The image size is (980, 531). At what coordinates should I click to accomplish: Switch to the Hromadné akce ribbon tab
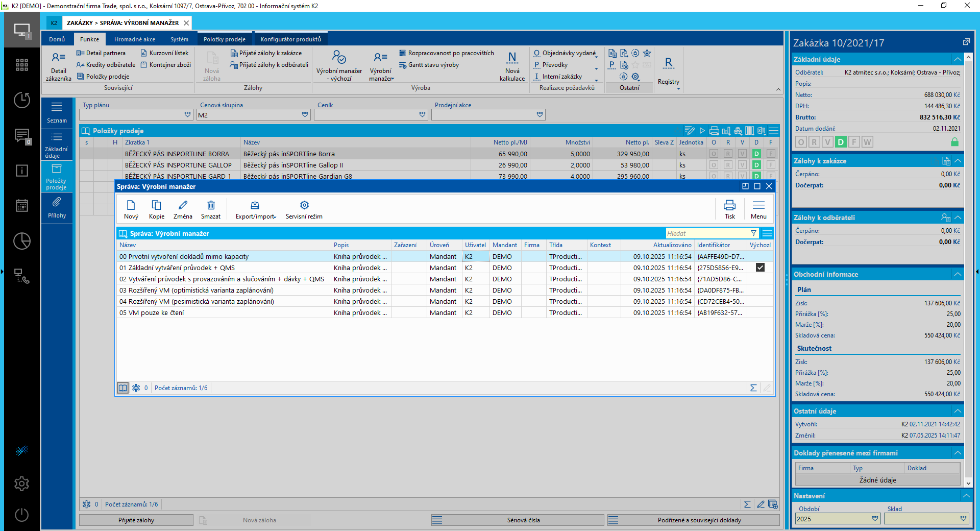[x=134, y=39]
